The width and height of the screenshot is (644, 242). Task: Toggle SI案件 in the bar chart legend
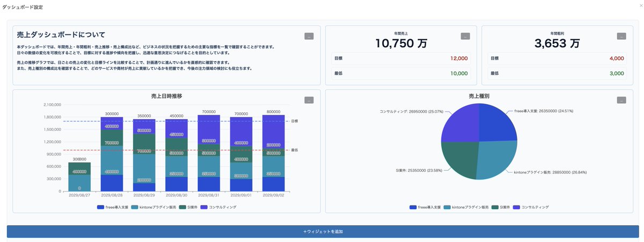pyautogui.click(x=187, y=207)
